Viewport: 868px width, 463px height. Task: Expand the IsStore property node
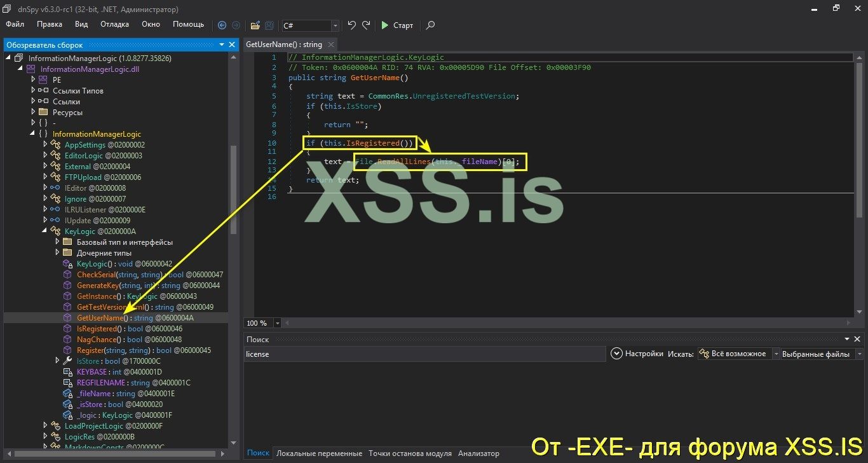(57, 361)
